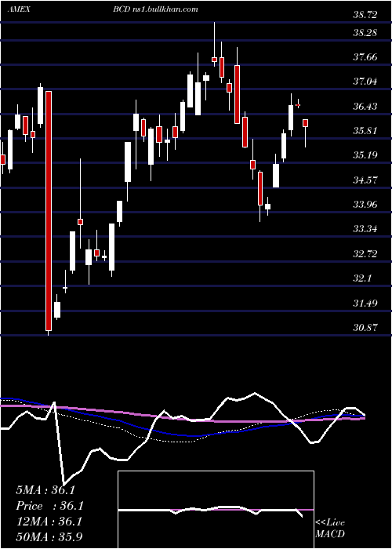This screenshot has height=549, width=392.
Task: Click the 5MA : 36.1 readout
Action: (x=45, y=490)
